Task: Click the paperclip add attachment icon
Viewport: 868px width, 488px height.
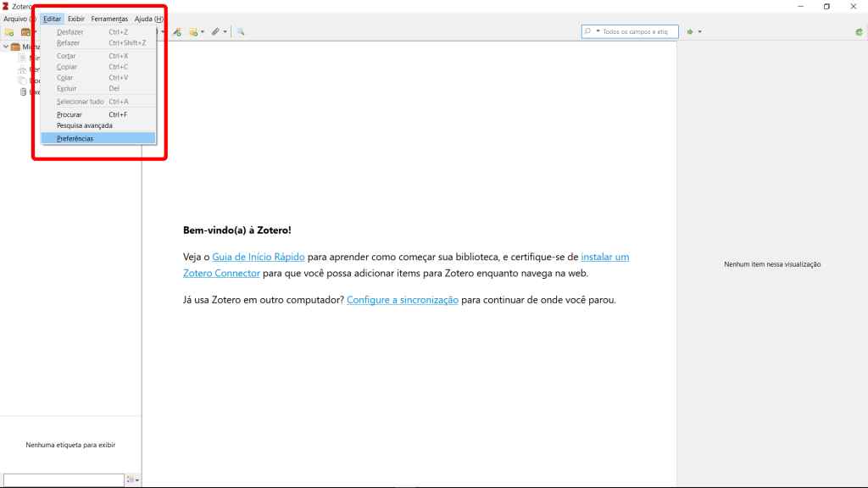Action: (x=217, y=32)
